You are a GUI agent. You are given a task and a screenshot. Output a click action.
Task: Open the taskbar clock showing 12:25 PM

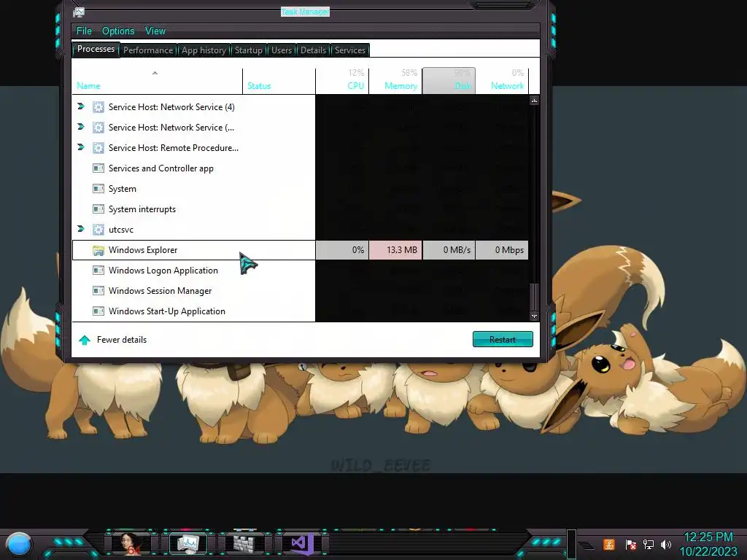click(708, 544)
